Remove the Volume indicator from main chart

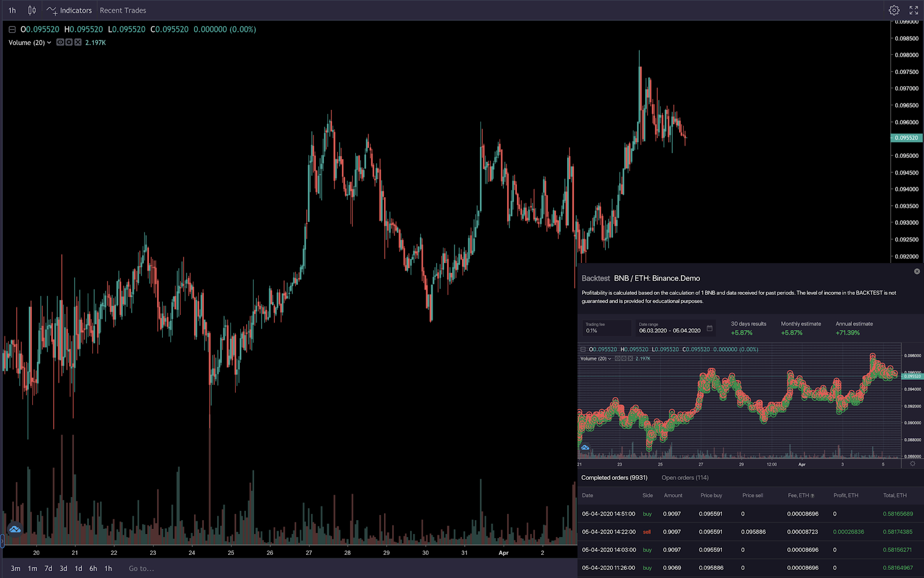tap(78, 42)
